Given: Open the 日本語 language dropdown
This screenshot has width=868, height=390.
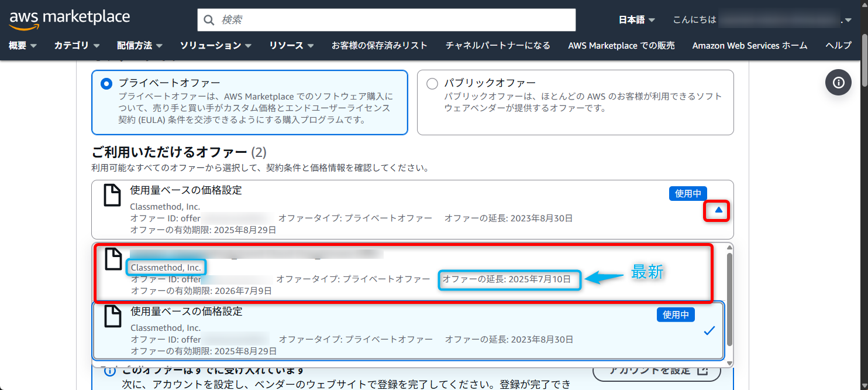Looking at the screenshot, I should [x=636, y=20].
